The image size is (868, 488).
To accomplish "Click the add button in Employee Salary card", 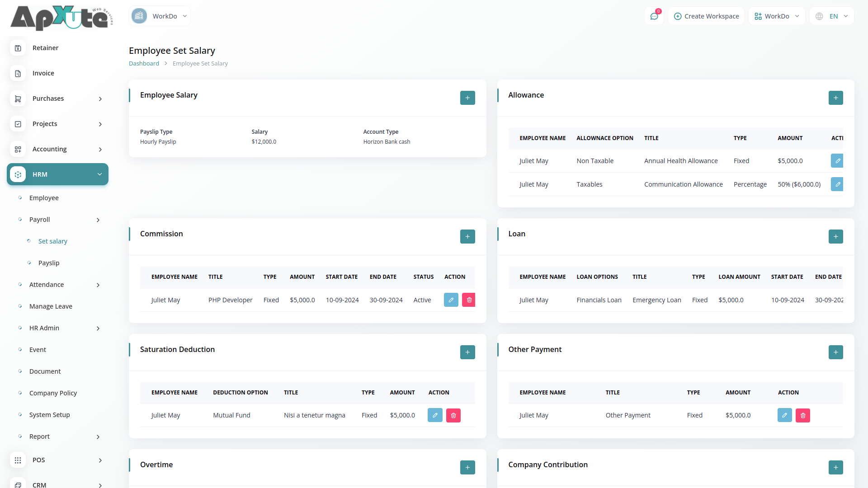I will point(467,98).
